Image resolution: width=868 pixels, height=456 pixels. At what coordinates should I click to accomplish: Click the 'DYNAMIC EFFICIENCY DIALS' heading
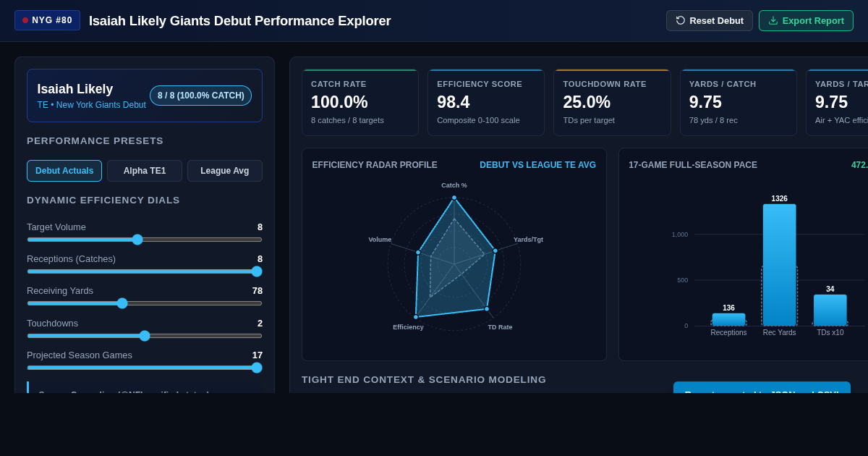click(x=103, y=200)
